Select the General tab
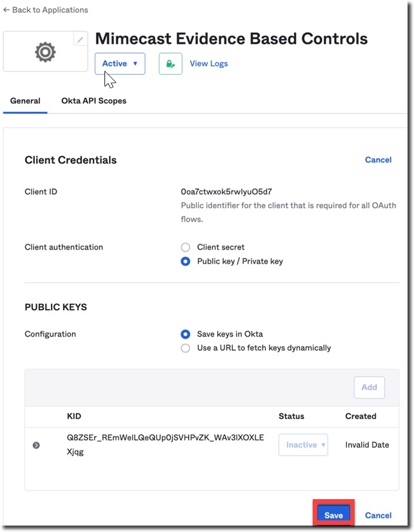 pyautogui.click(x=25, y=101)
